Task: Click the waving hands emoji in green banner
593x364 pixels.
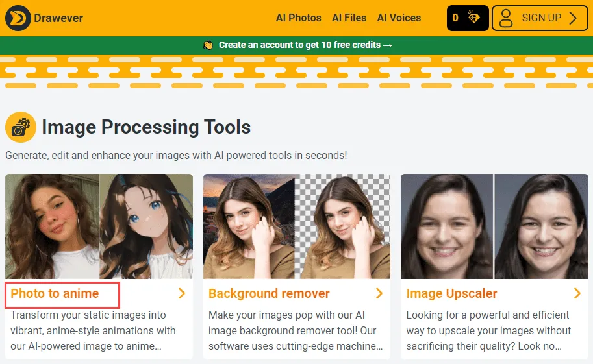Action: [208, 45]
